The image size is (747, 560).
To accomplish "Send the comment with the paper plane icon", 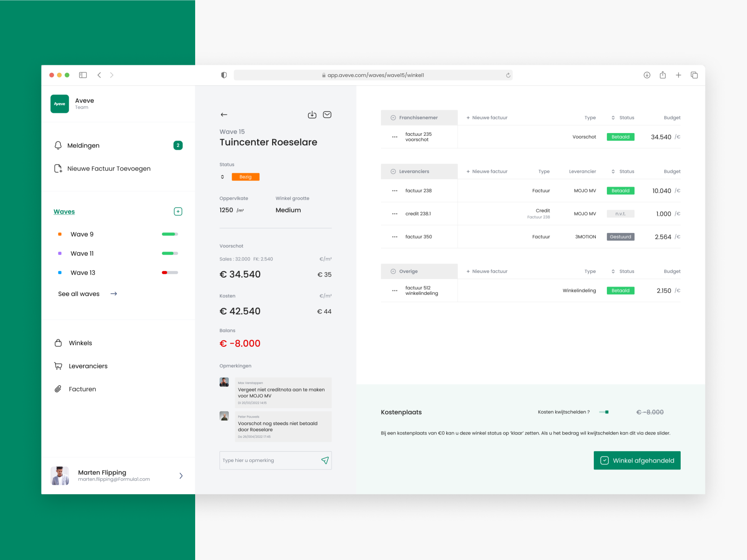I will (325, 460).
